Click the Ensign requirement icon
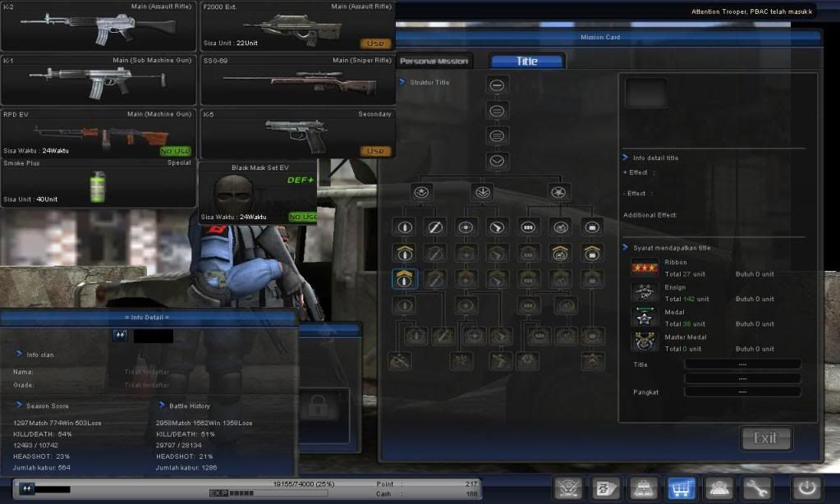 [x=644, y=292]
